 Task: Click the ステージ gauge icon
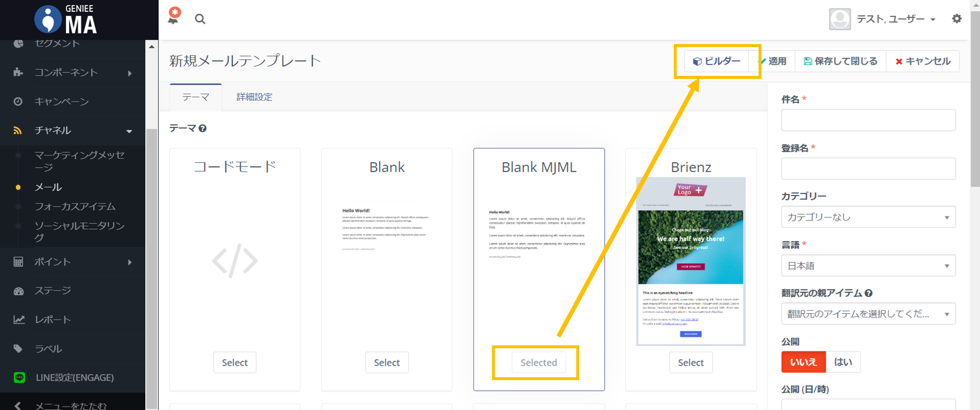point(19,291)
